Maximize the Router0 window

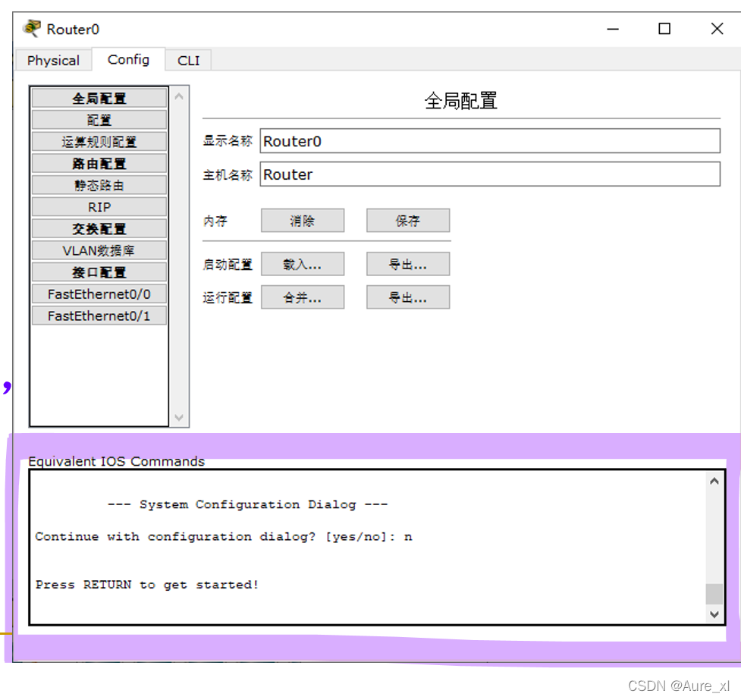[x=664, y=29]
